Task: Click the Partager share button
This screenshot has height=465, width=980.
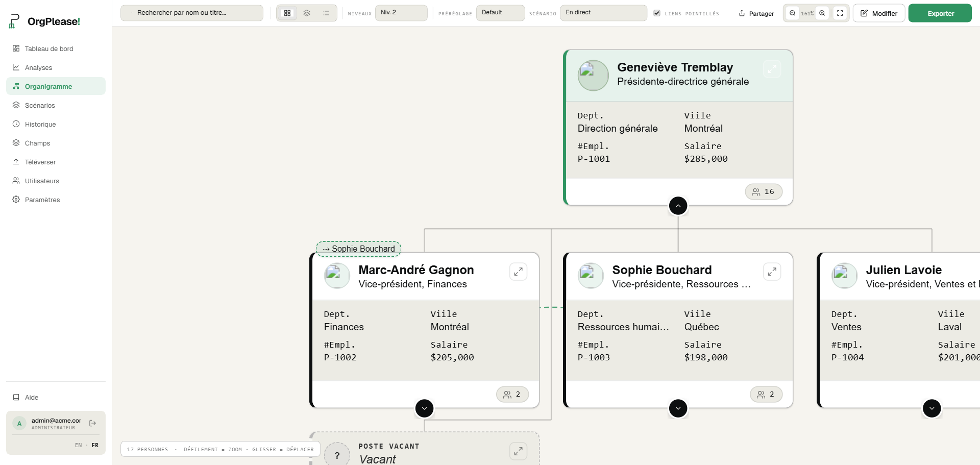Action: pos(756,13)
